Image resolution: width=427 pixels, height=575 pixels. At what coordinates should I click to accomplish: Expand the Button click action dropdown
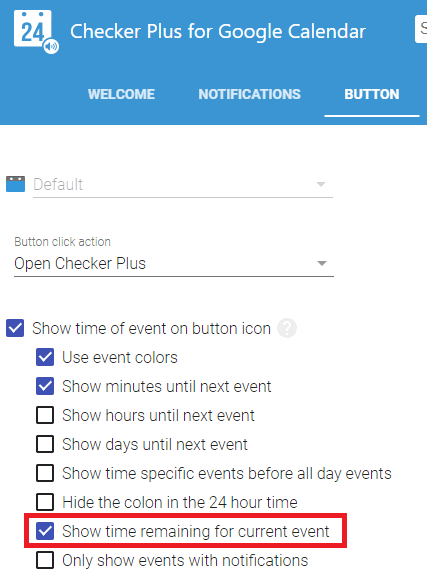coord(174,263)
